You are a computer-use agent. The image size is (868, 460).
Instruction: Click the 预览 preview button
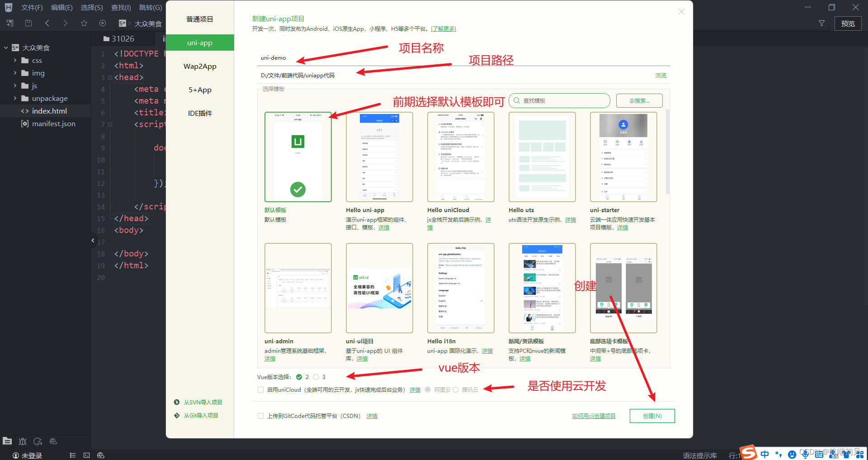tap(848, 24)
